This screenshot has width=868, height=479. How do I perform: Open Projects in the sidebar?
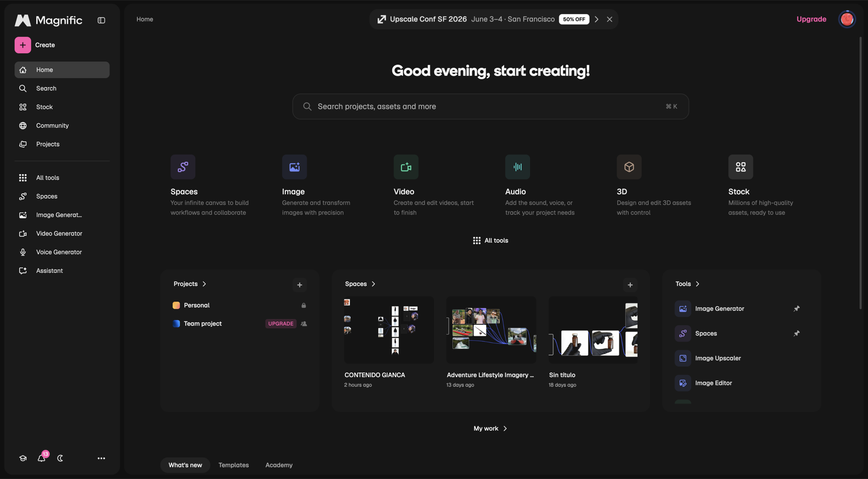click(62, 144)
